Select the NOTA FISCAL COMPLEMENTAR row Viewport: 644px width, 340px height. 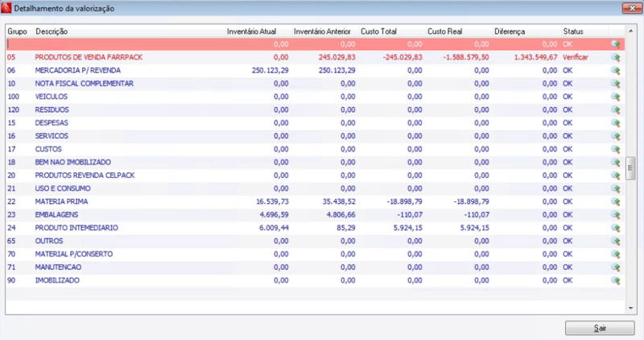315,84
